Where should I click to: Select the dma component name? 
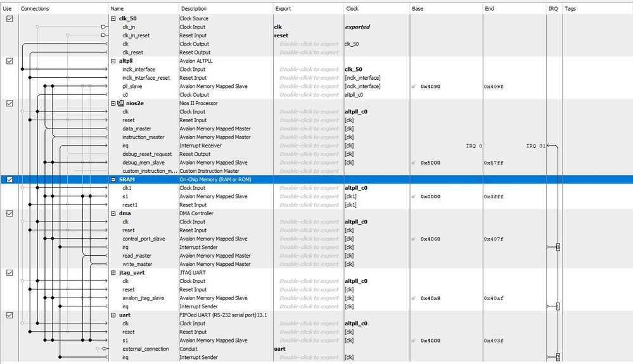125,213
